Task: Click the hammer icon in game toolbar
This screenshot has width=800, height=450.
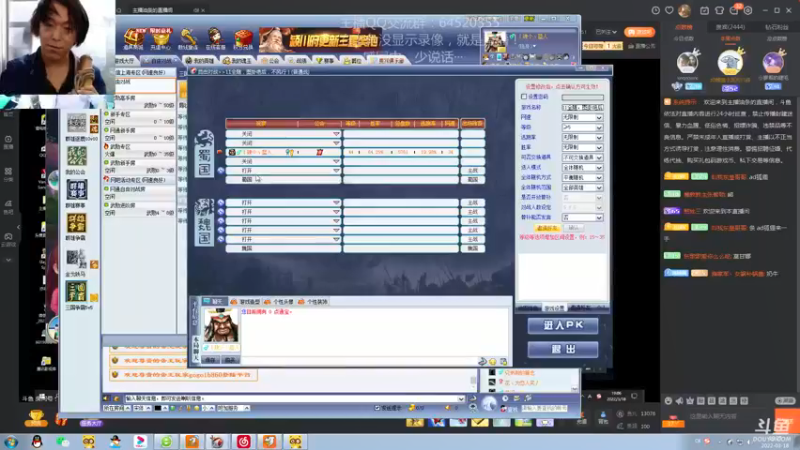Action: click(188, 39)
